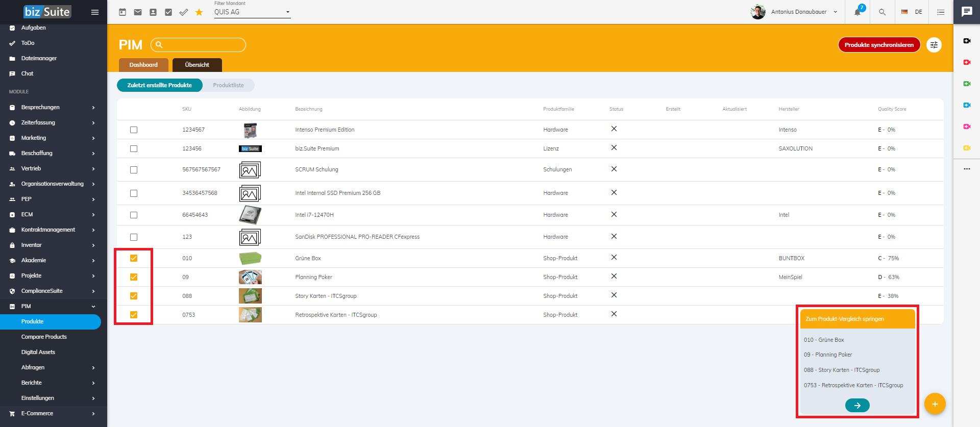The height and width of the screenshot is (427, 980).
Task: Check the Intenso Premium Edition row checkbox
Action: tap(134, 130)
